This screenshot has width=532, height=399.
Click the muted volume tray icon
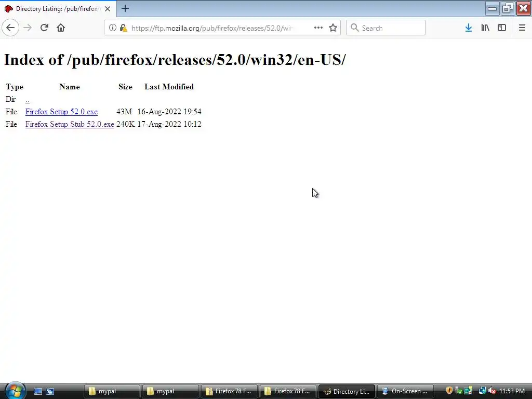tap(492, 391)
